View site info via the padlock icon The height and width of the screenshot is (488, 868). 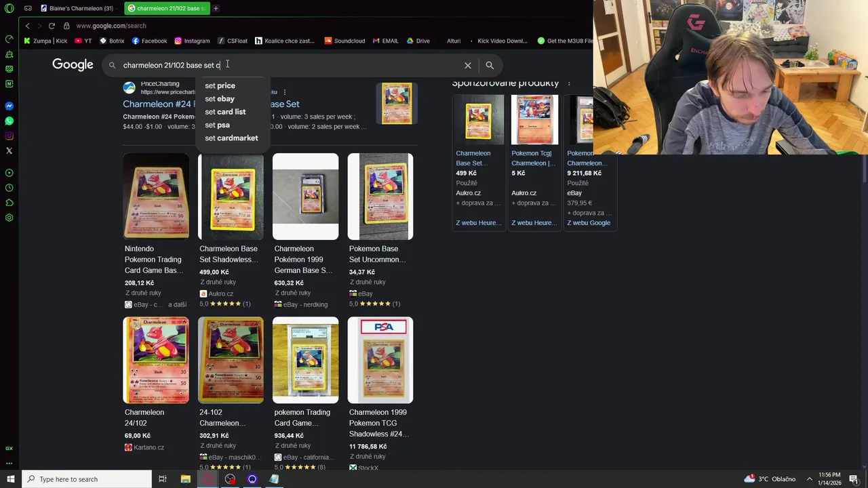(66, 26)
